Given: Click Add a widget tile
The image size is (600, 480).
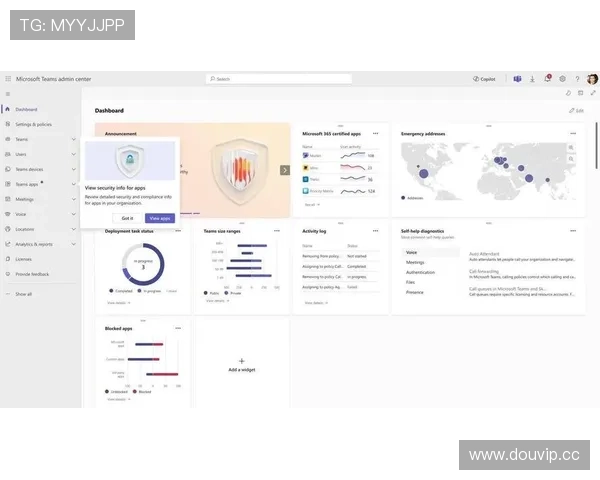Looking at the screenshot, I should coord(241,364).
